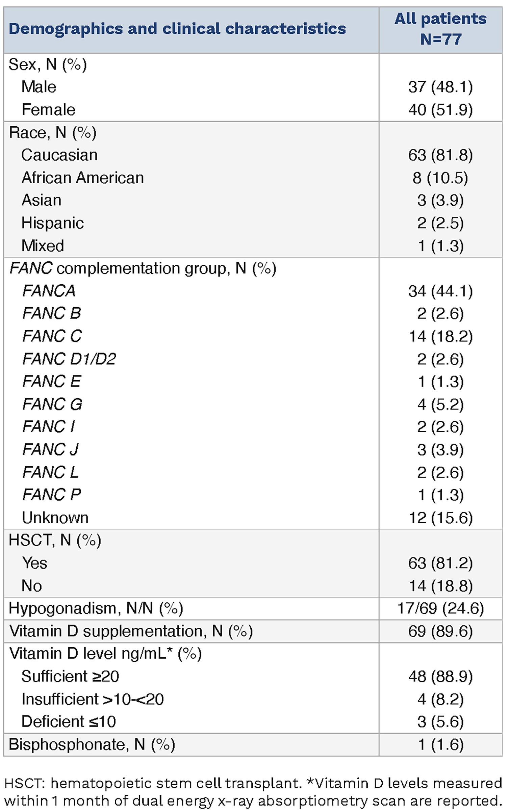Select the FANC C value '14 (18.2)'

tap(440, 336)
